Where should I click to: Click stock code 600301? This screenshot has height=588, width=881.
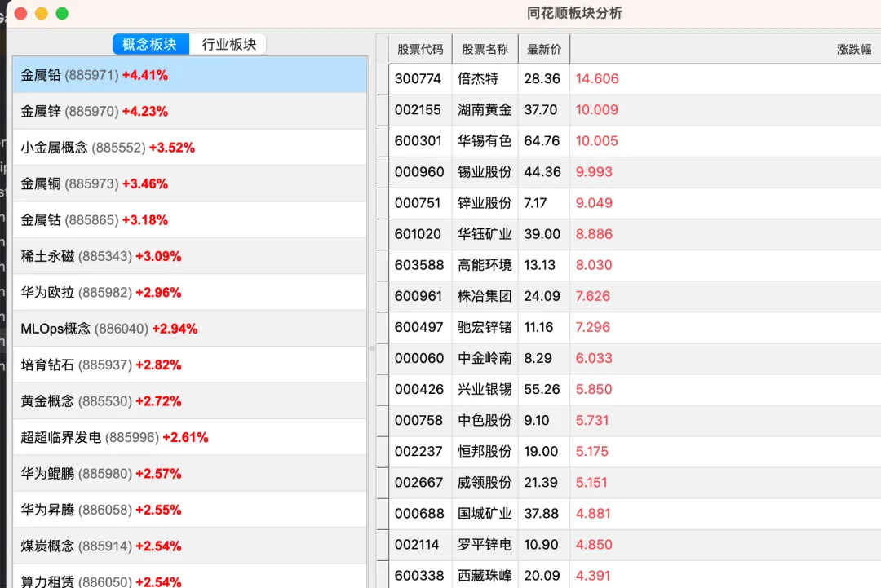(x=418, y=140)
